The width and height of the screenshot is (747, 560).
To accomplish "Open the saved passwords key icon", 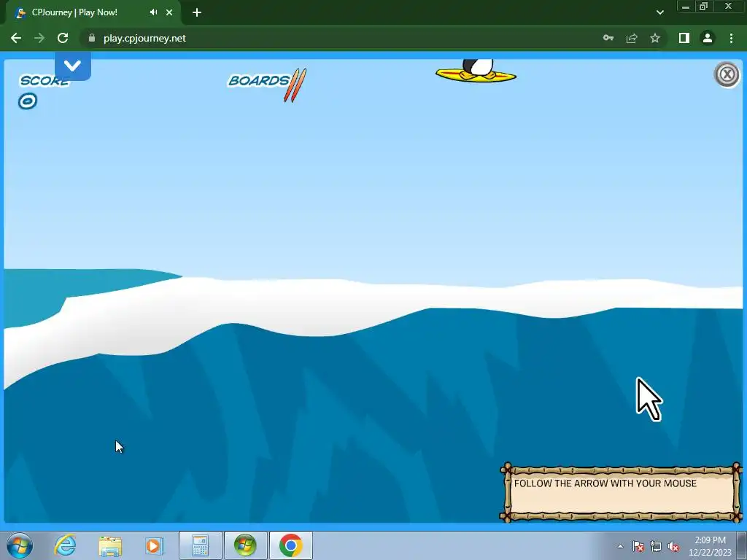I will click(608, 38).
